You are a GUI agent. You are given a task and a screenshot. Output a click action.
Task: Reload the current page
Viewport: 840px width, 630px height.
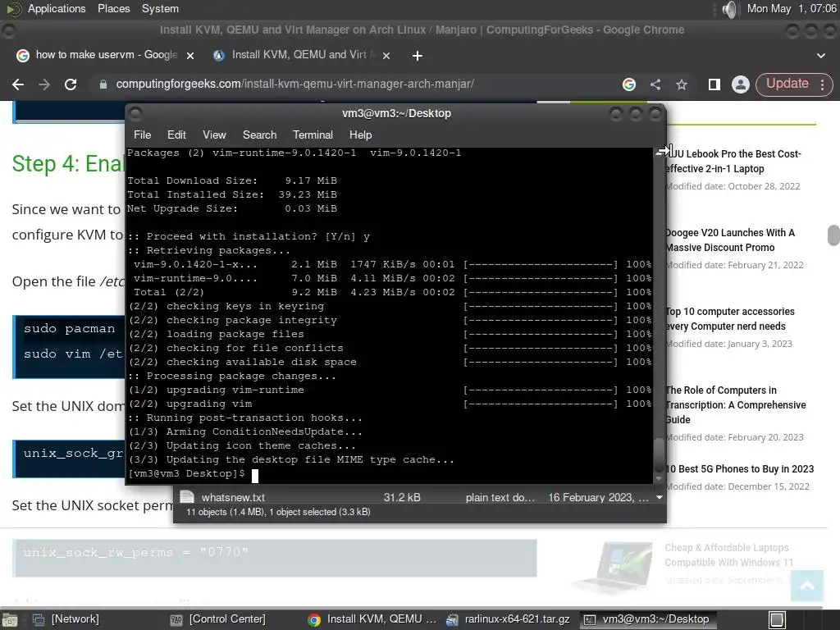coord(71,84)
